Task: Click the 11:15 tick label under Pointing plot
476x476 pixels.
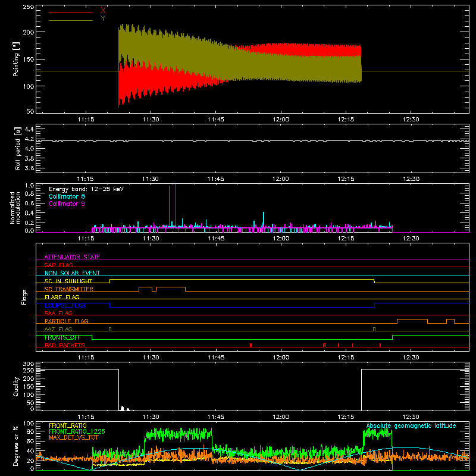Action: coord(86,120)
